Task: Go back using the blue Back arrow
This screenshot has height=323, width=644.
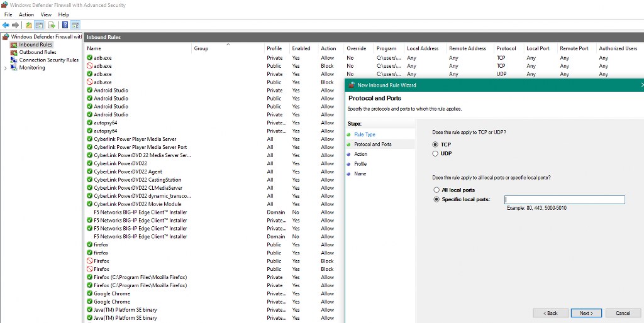Action: (6, 25)
